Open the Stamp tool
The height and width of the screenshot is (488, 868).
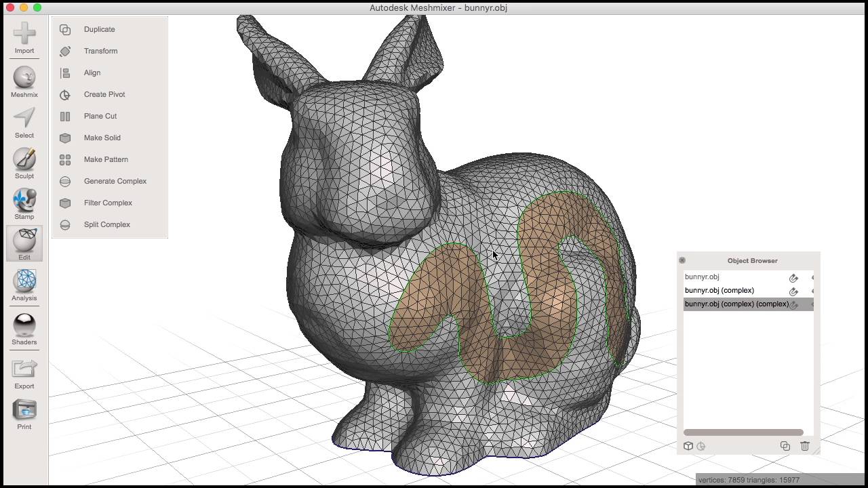(x=24, y=205)
